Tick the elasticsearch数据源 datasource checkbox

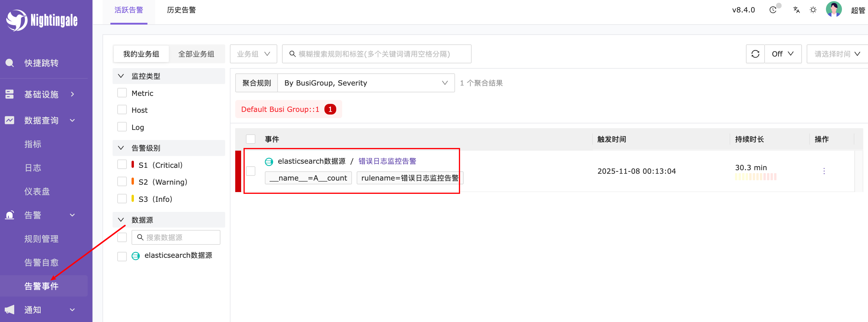point(122,256)
